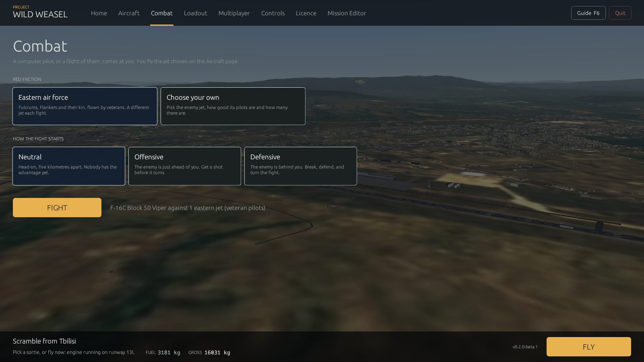Screen dimensions: 644x362
Task: Click 'Pick a sortie, or fly now' text
Action: (74, 352)
